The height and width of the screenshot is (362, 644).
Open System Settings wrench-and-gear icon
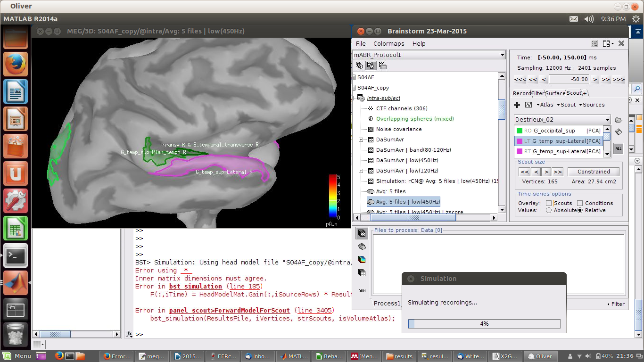pos(16,201)
